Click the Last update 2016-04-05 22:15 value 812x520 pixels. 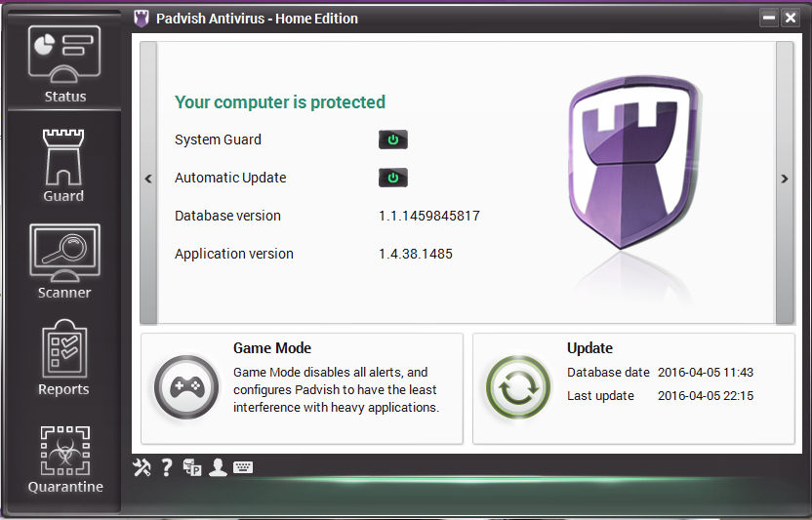[706, 396]
